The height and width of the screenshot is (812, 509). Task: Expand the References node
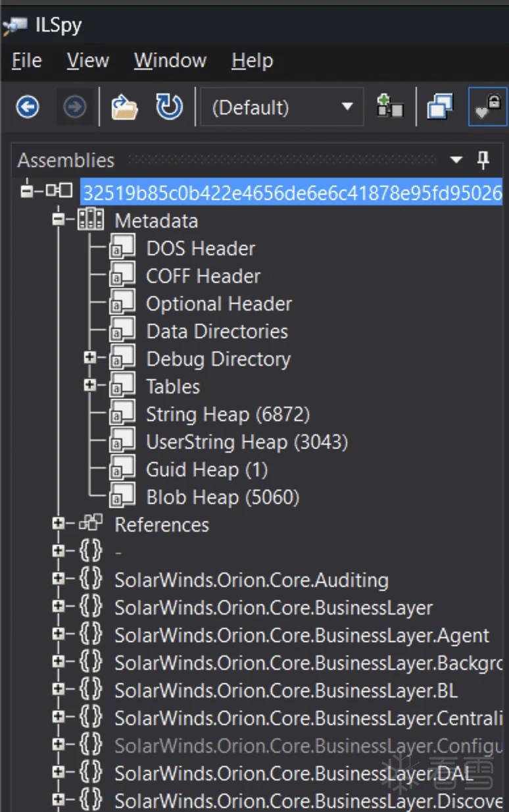59,524
